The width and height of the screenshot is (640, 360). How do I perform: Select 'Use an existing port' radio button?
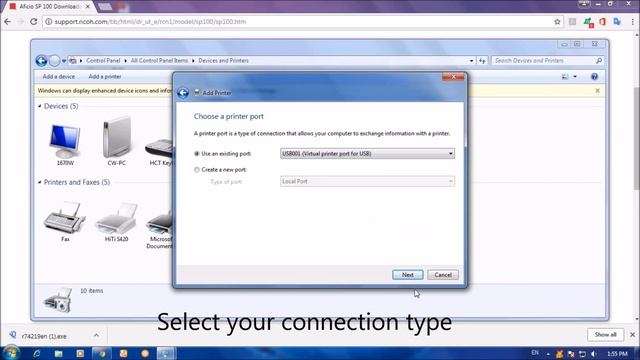(197, 154)
